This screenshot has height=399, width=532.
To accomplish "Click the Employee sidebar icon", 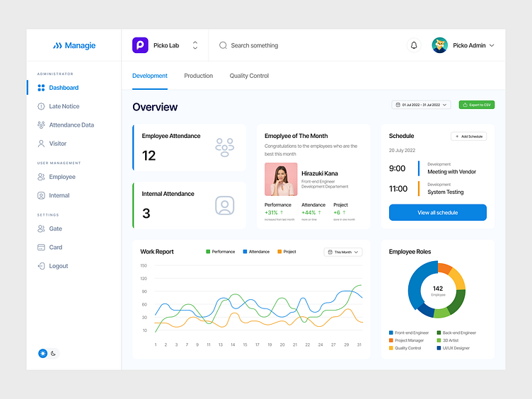I will 41,177.
